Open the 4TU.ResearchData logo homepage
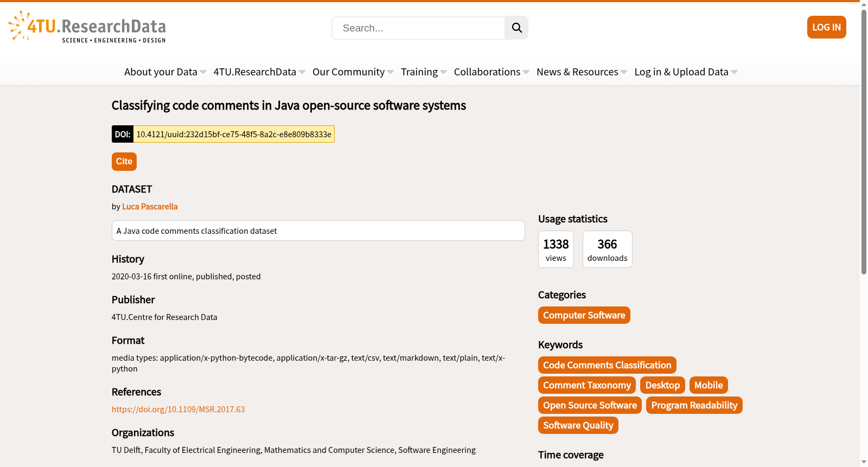868x467 pixels. pos(87,27)
